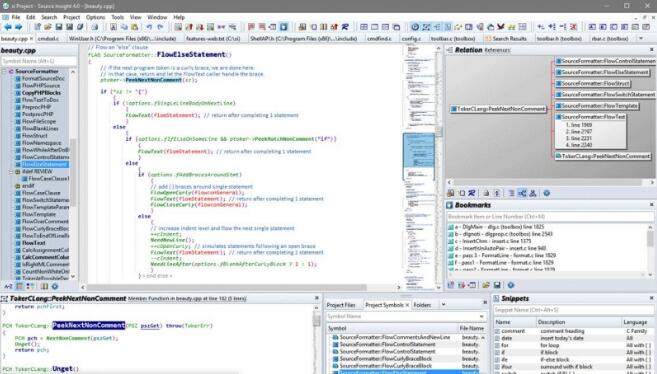Viewport: 657px width, 374px height.
Task: Click the blue highlighted bookmark toolbar icon
Action: click(284, 27)
